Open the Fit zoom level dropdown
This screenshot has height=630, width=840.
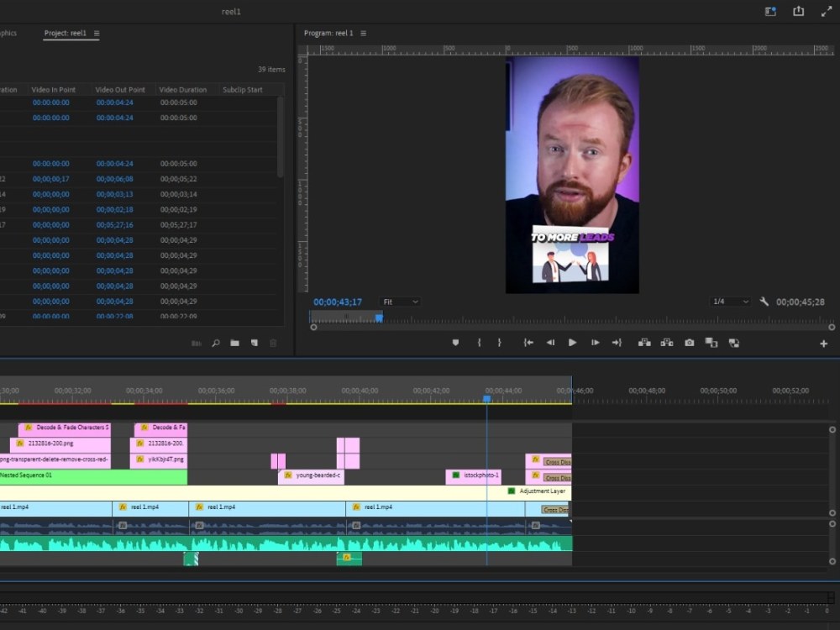point(400,302)
